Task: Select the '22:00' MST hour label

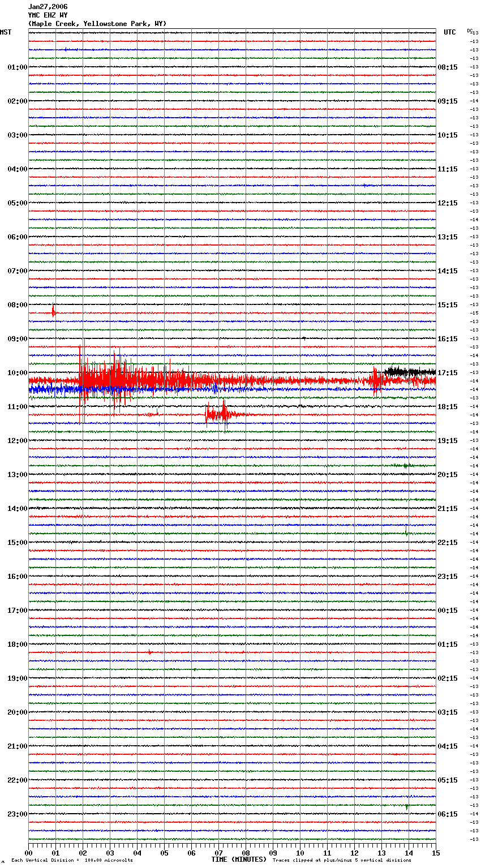Action: (18, 780)
